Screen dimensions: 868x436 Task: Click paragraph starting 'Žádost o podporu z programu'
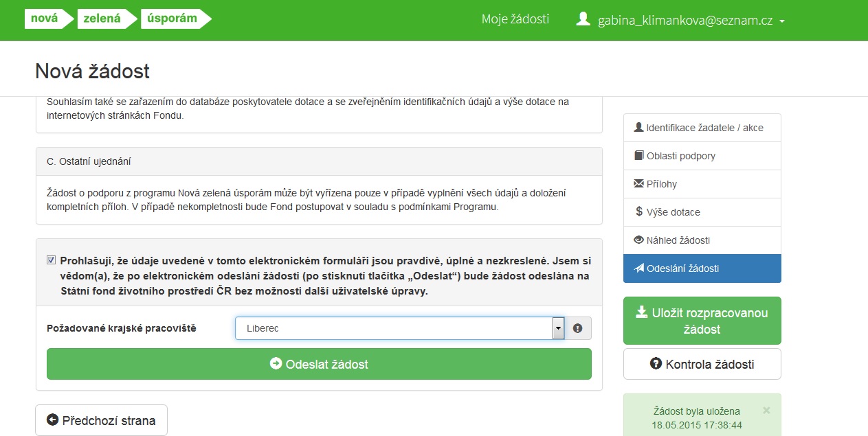point(307,200)
